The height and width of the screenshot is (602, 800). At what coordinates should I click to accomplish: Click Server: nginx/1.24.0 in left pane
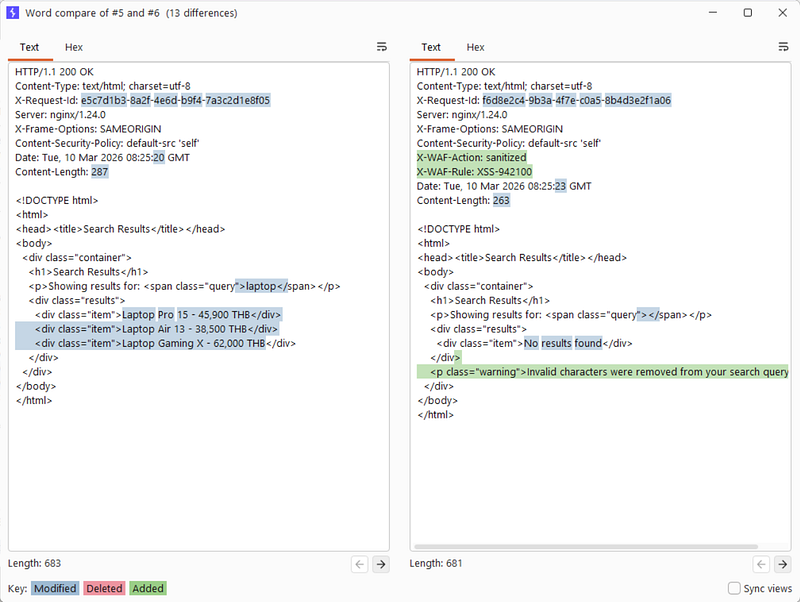(60, 115)
